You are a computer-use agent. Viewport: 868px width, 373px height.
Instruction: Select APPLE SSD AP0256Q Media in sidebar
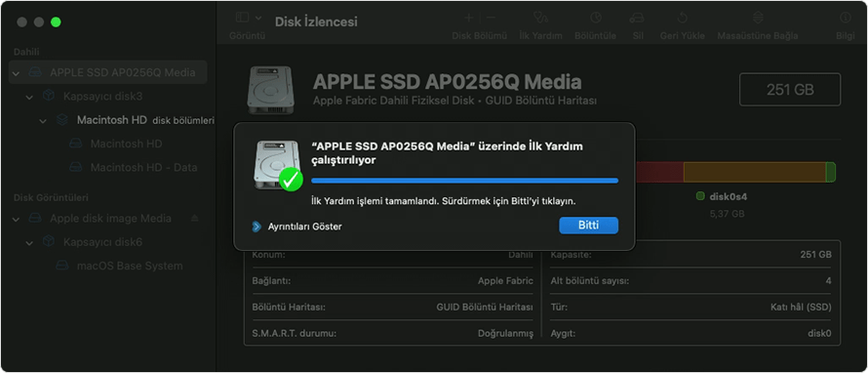[108, 72]
